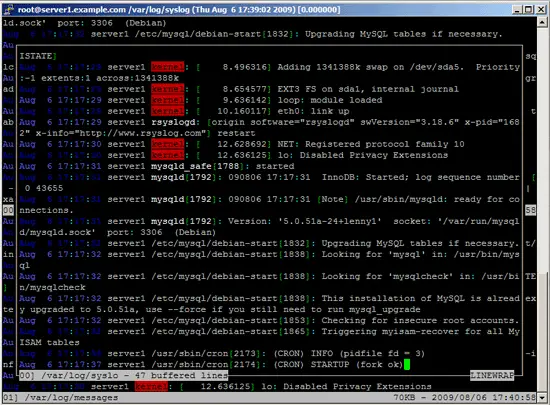
Task: Click the "Version: '5.0.51a-24+lenny1'" line
Action: pos(269,221)
